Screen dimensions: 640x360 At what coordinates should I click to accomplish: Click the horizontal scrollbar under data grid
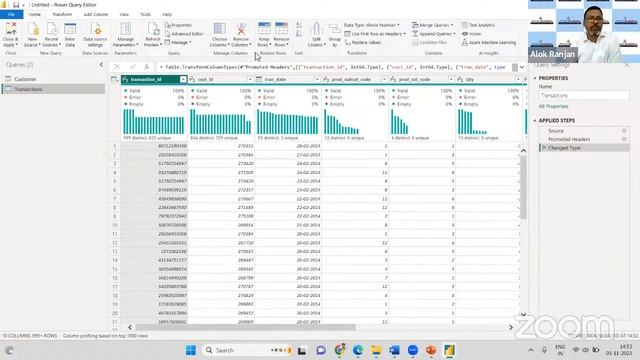pyautogui.click(x=245, y=327)
